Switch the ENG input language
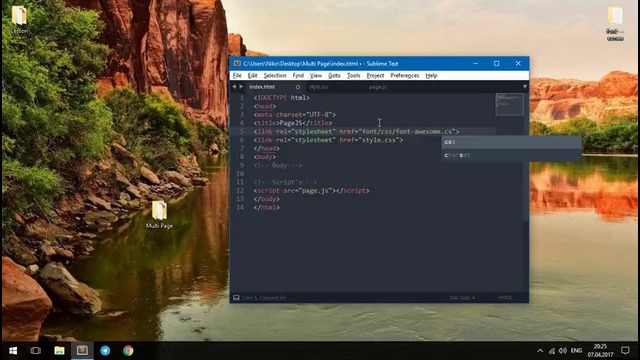 [576, 351]
